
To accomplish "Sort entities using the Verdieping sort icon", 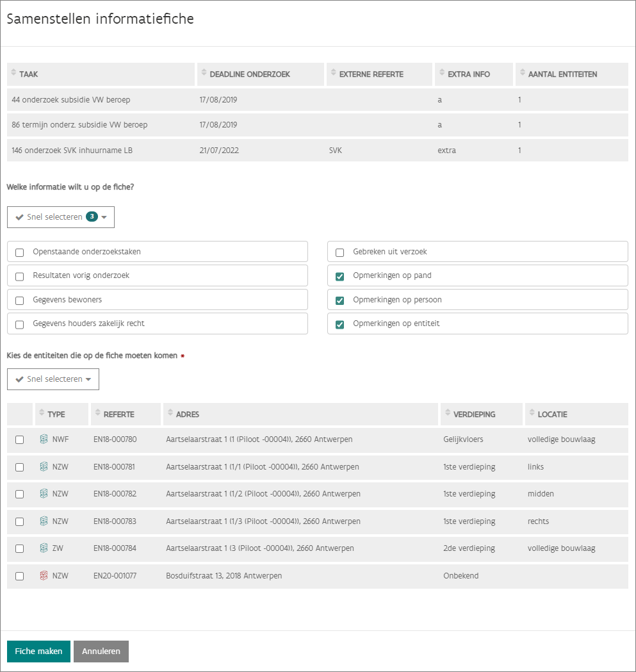I will click(x=447, y=414).
